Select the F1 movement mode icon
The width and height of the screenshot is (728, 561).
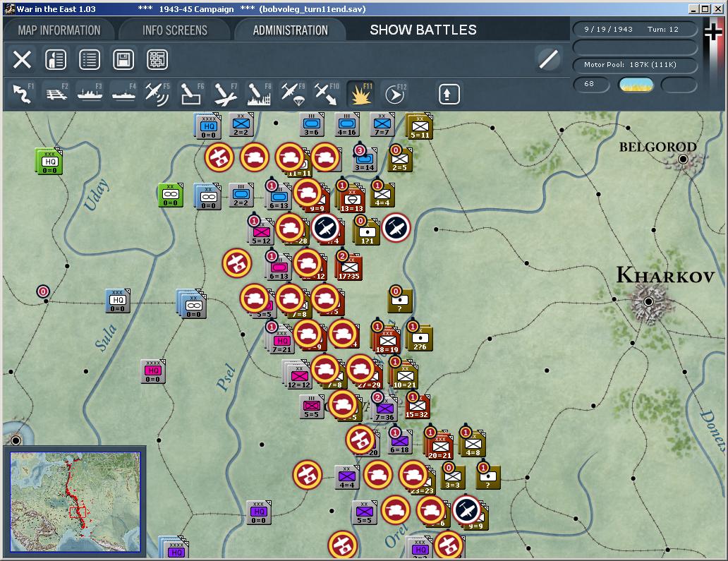coord(21,95)
